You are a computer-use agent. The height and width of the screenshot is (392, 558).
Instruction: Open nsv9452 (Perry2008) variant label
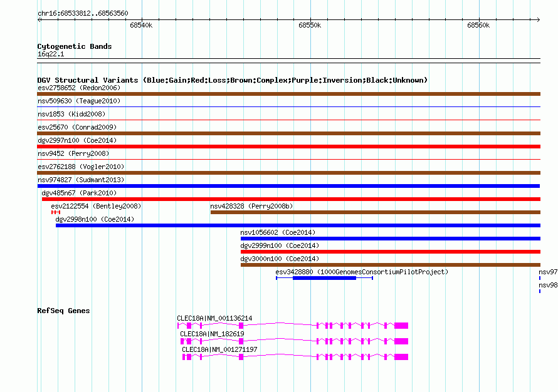tap(73, 153)
